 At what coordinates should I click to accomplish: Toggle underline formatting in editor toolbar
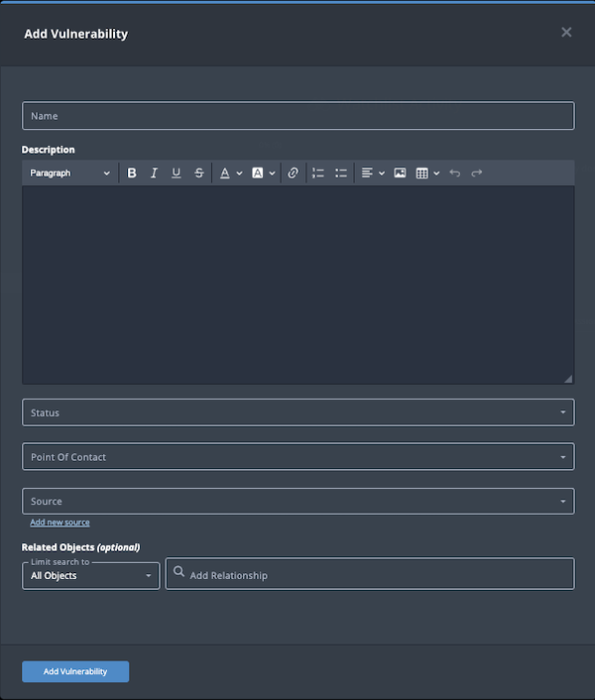click(177, 173)
